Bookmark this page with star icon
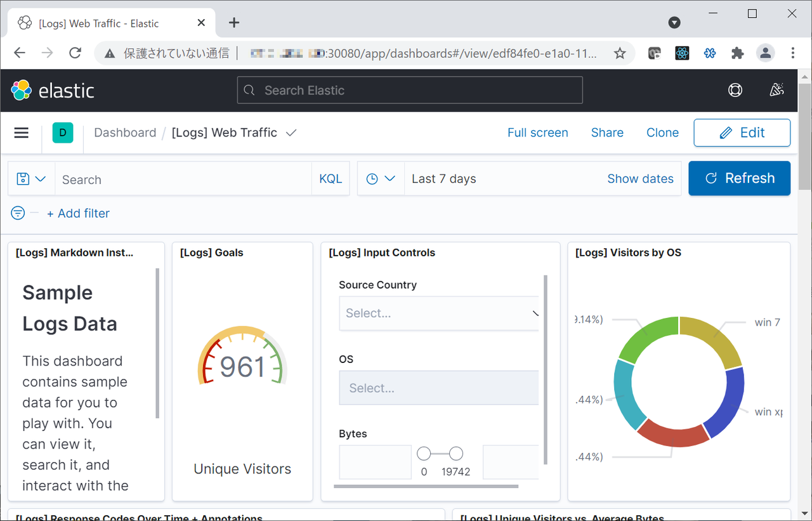The height and width of the screenshot is (521, 812). coord(620,53)
